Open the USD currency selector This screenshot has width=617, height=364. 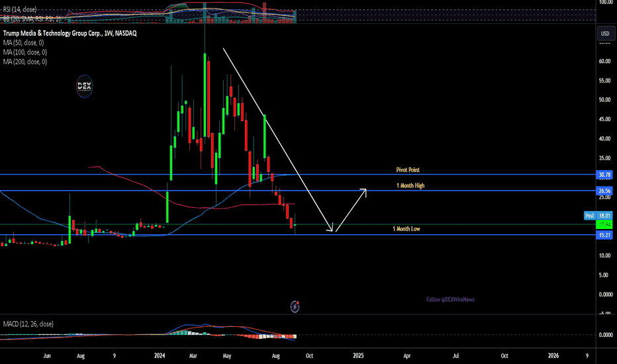pos(605,34)
